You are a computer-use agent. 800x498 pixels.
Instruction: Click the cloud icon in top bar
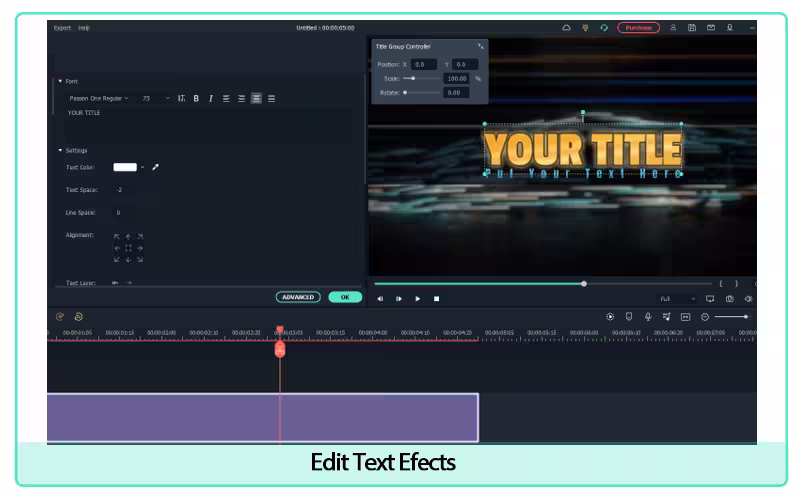point(566,28)
